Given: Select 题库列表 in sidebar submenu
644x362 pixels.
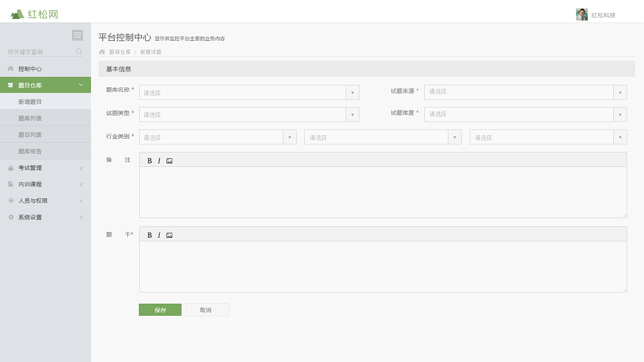Looking at the screenshot, I should [30, 119].
